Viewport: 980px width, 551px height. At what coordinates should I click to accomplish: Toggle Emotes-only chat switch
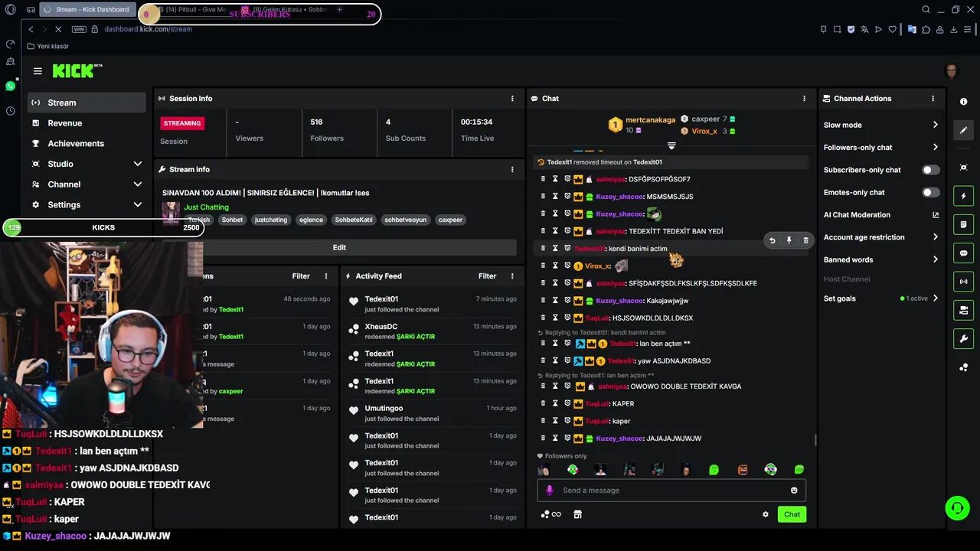click(931, 192)
